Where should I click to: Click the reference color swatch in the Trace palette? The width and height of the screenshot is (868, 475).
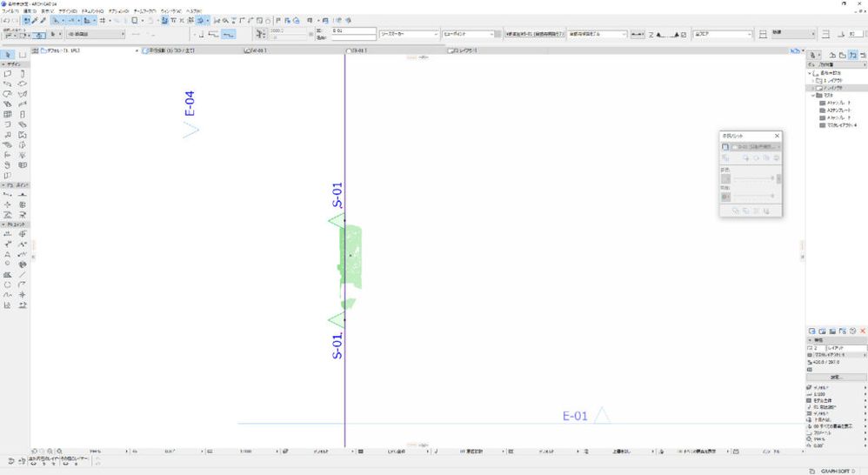(x=725, y=178)
